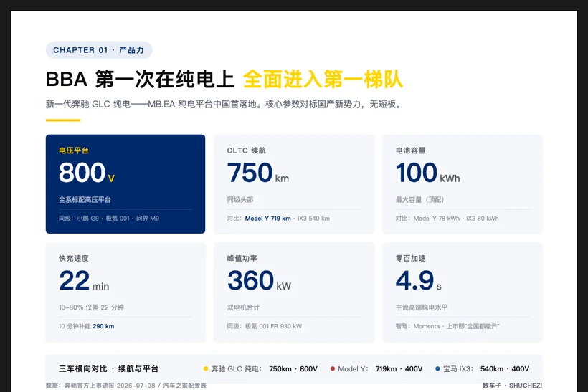Image resolution: width=588 pixels, height=392 pixels.
Task: Click the "电池容量" card label
Action: click(x=411, y=150)
